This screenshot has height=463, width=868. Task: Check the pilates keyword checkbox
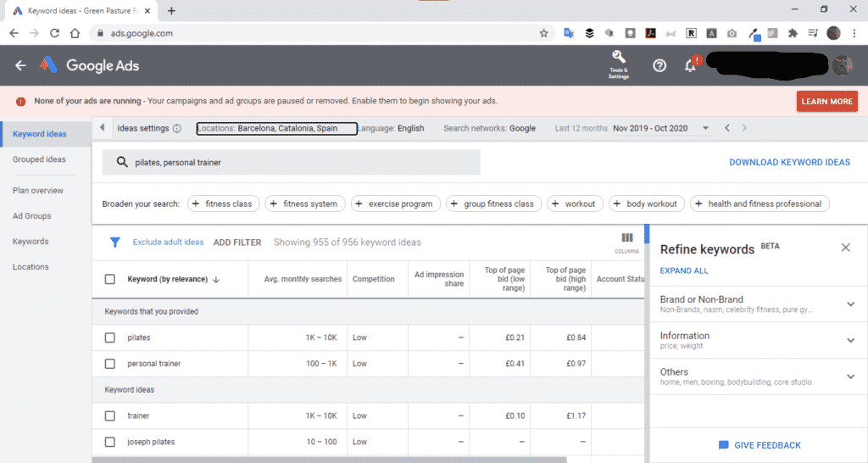110,337
